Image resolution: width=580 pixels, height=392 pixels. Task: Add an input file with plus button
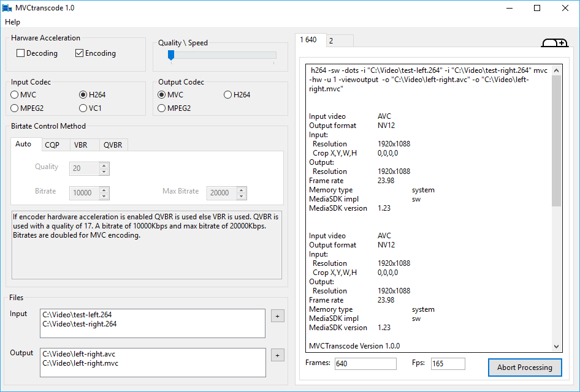coord(278,316)
